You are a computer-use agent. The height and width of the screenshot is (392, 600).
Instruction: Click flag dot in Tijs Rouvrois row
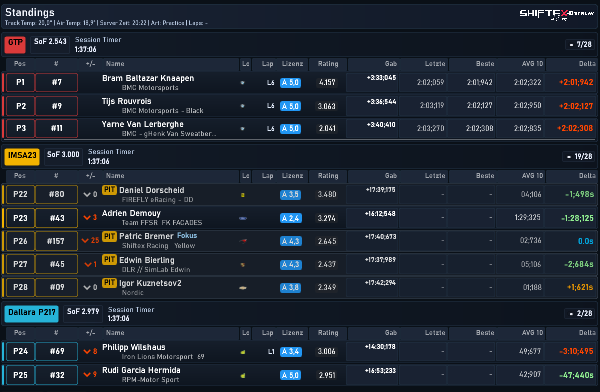pos(242,106)
